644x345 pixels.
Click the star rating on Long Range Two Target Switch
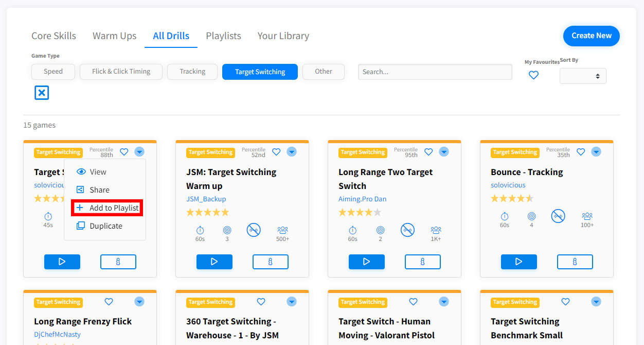360,212
